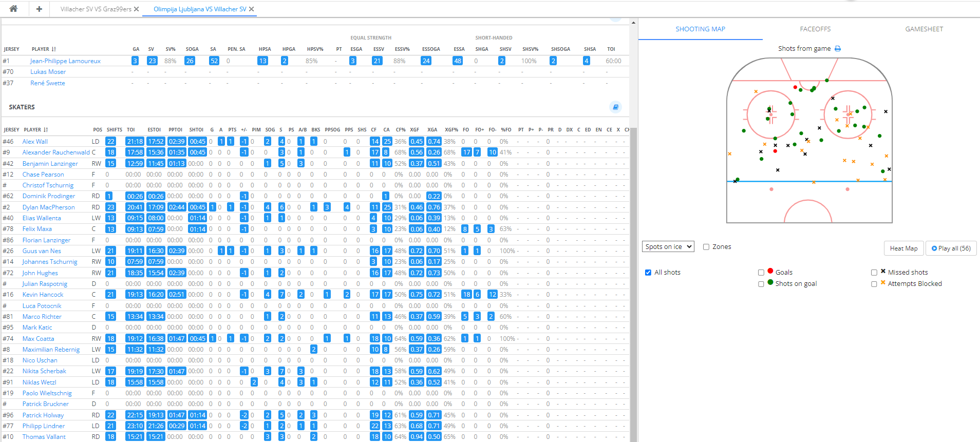Print the Shots from game map
The image size is (980, 442).
click(x=838, y=49)
